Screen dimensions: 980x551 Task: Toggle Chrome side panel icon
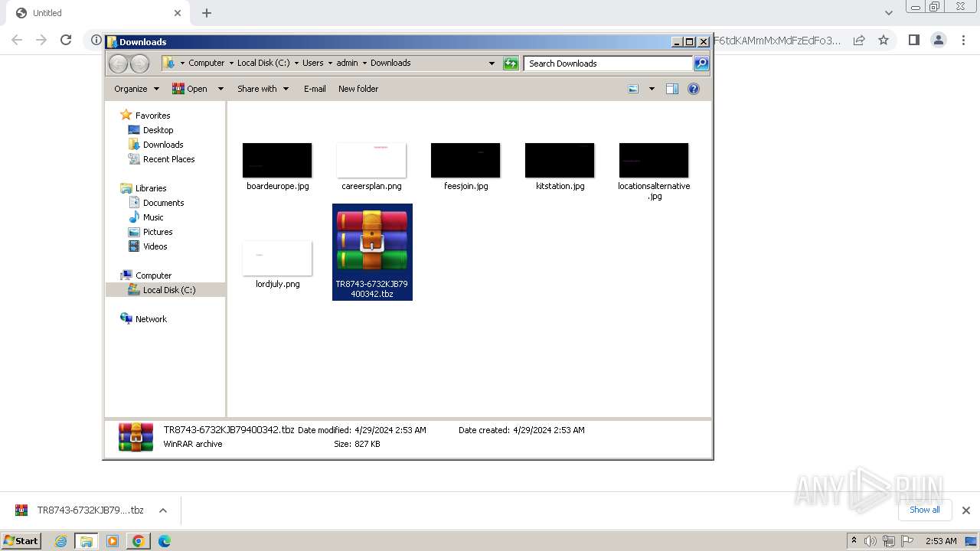913,40
